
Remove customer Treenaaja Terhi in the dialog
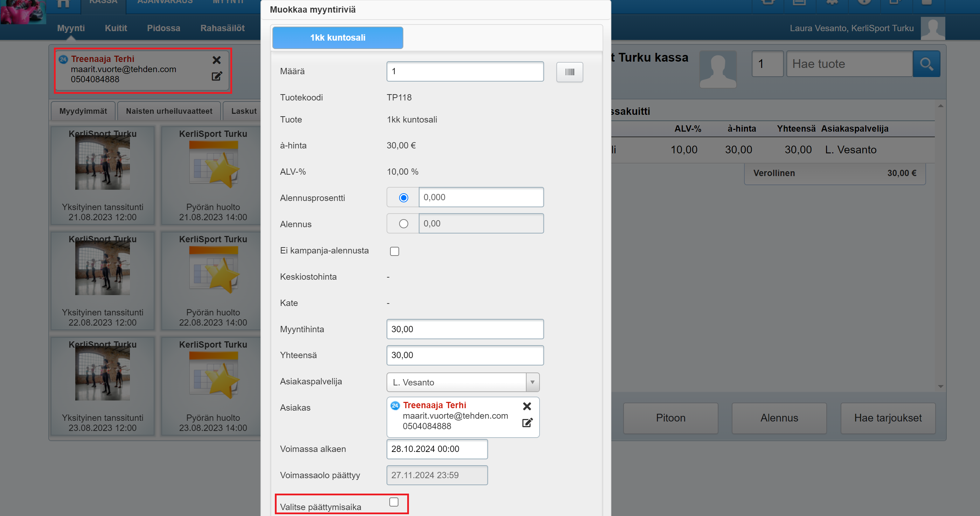tap(527, 406)
